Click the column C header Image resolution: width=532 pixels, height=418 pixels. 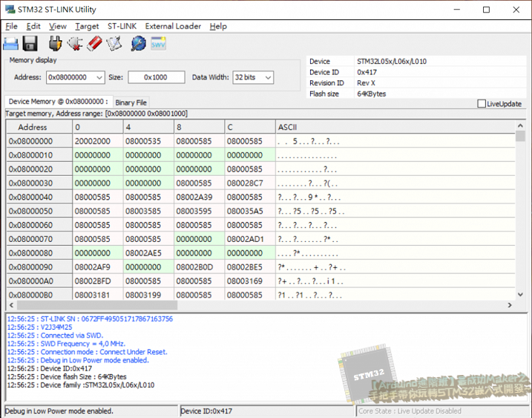pos(250,127)
